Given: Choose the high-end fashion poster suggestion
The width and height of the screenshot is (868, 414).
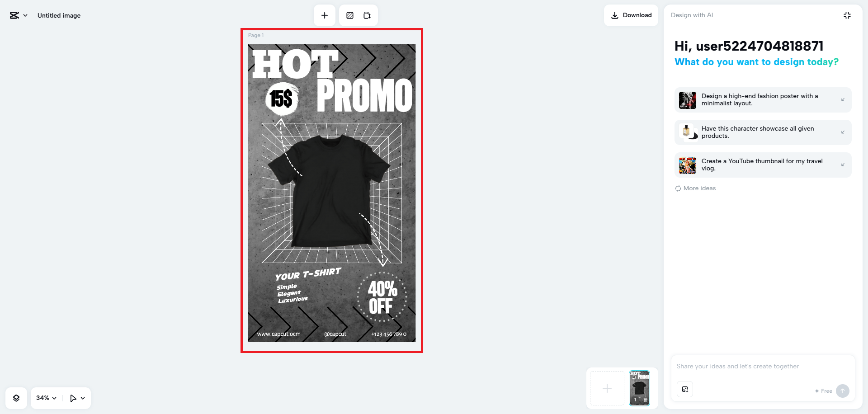Looking at the screenshot, I should pos(763,100).
